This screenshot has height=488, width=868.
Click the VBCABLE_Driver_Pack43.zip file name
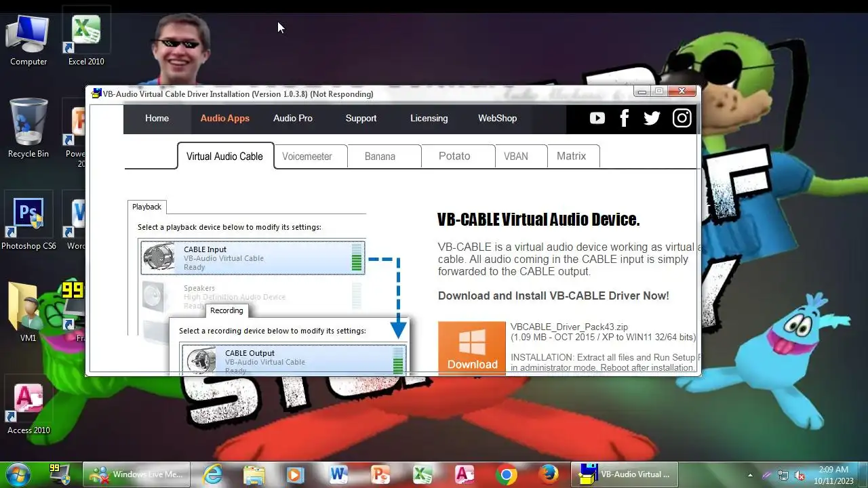click(570, 327)
